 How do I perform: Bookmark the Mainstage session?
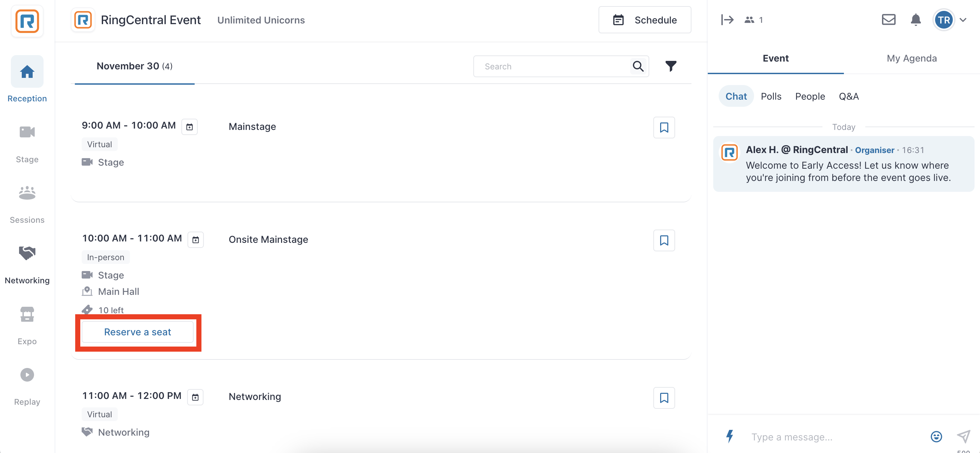click(664, 128)
